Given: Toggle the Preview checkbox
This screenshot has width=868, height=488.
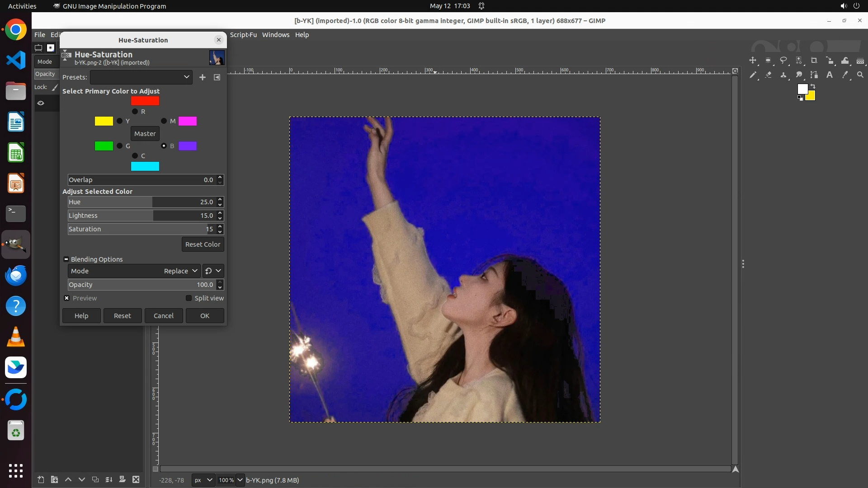Looking at the screenshot, I should [67, 298].
